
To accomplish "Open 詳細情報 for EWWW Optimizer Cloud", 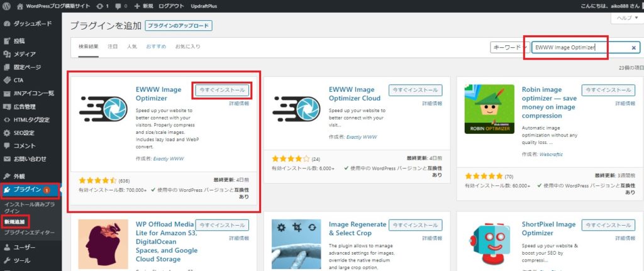I will (432, 104).
